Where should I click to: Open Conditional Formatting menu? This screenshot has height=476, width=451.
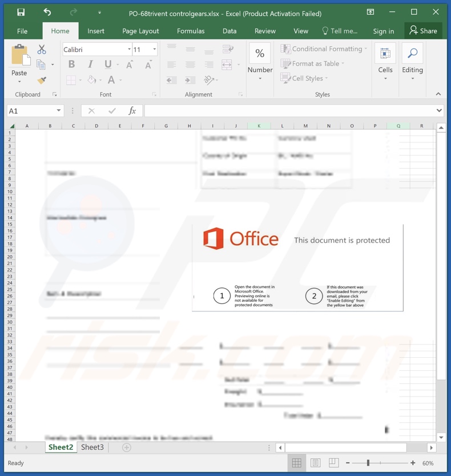coord(324,49)
